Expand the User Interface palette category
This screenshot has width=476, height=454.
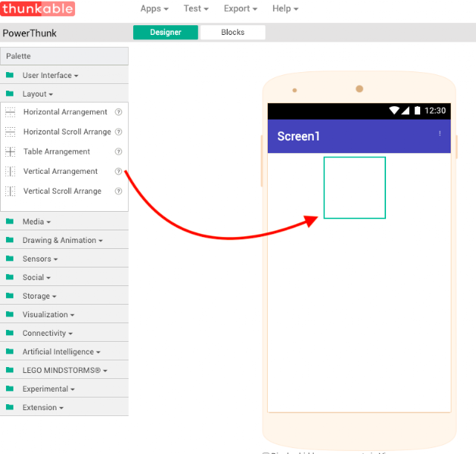point(64,75)
